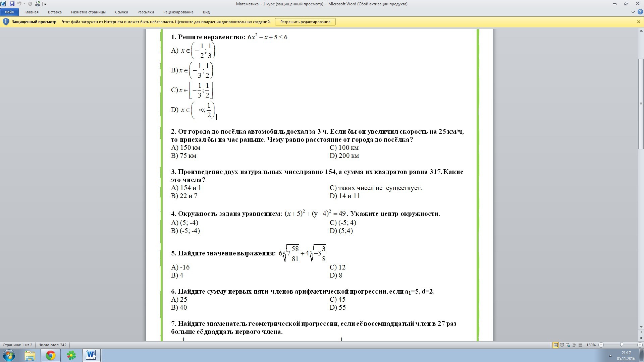
Task: Show hidden tray icons arrow
Action: pyautogui.click(x=610, y=356)
